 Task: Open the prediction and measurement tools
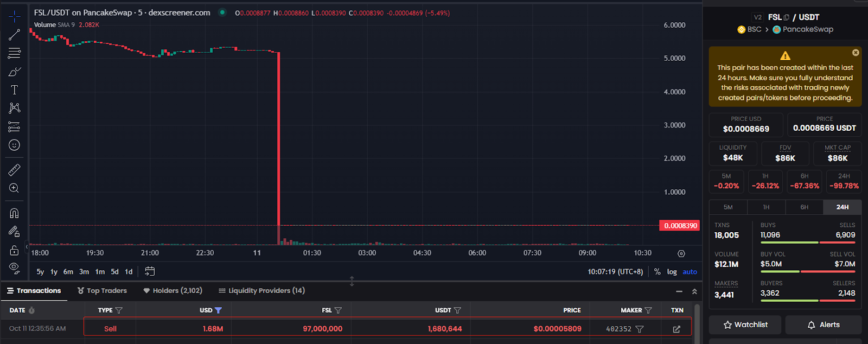(x=14, y=126)
